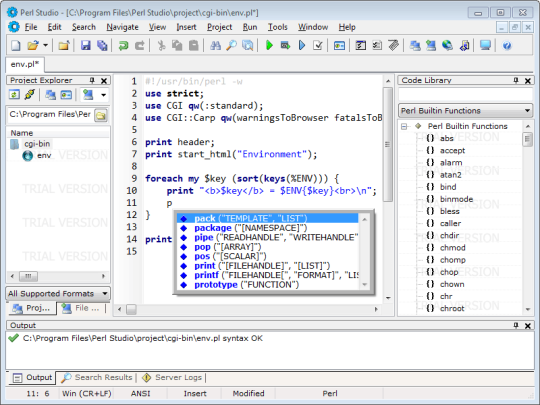Select the Output tab
This screenshot has height=405, width=540.
coord(32,377)
